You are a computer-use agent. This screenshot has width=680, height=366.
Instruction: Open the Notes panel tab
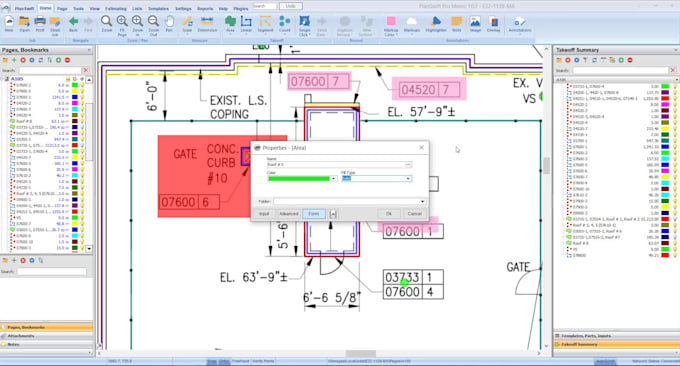46,344
